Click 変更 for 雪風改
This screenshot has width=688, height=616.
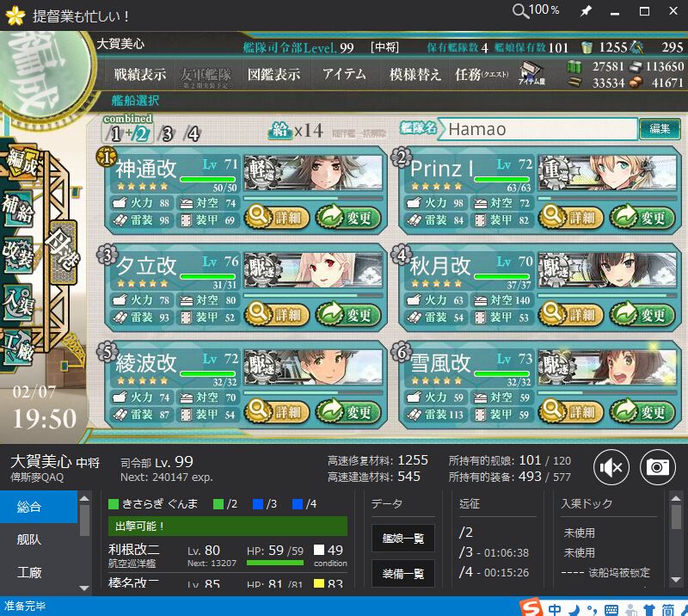[642, 411]
